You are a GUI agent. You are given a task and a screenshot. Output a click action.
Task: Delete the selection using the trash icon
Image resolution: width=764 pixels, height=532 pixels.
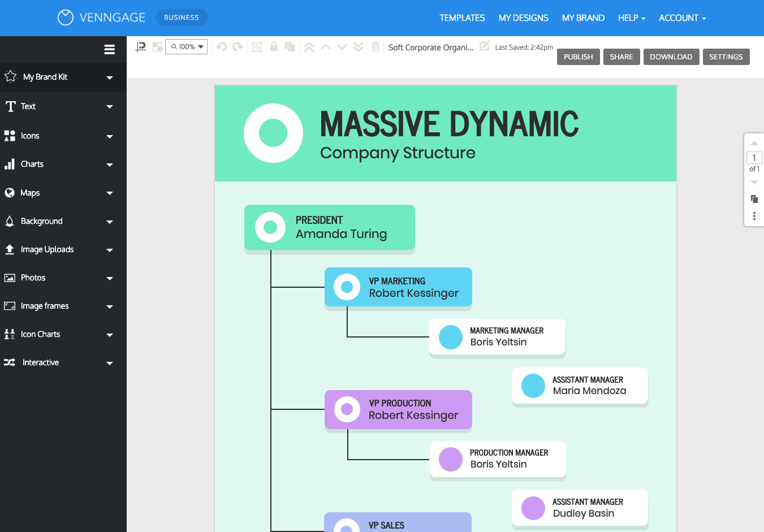coord(376,46)
